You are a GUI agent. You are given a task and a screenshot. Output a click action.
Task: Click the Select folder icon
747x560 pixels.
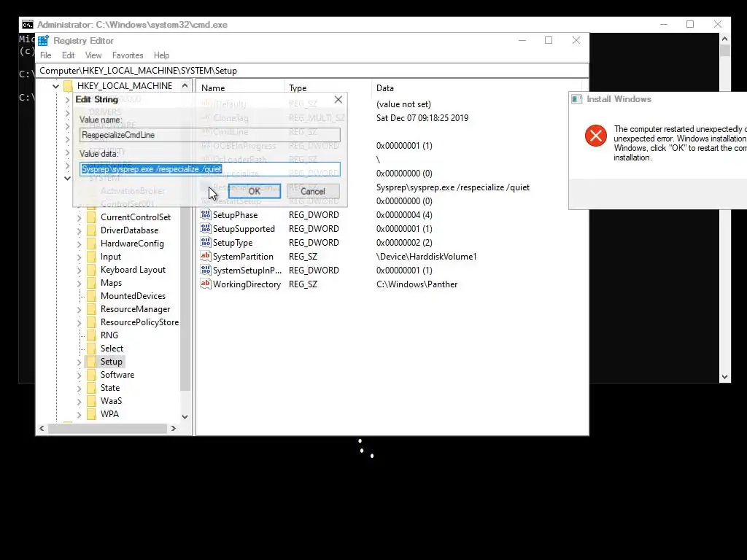click(x=91, y=349)
